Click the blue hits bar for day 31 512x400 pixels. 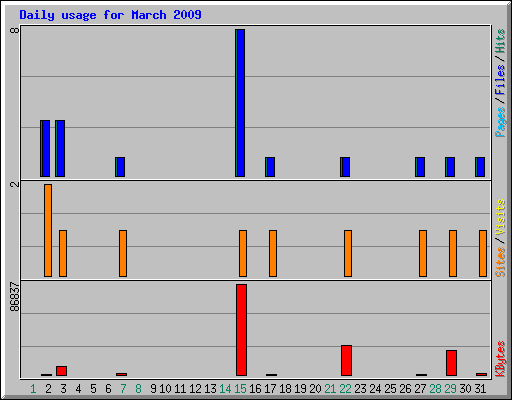(480, 167)
